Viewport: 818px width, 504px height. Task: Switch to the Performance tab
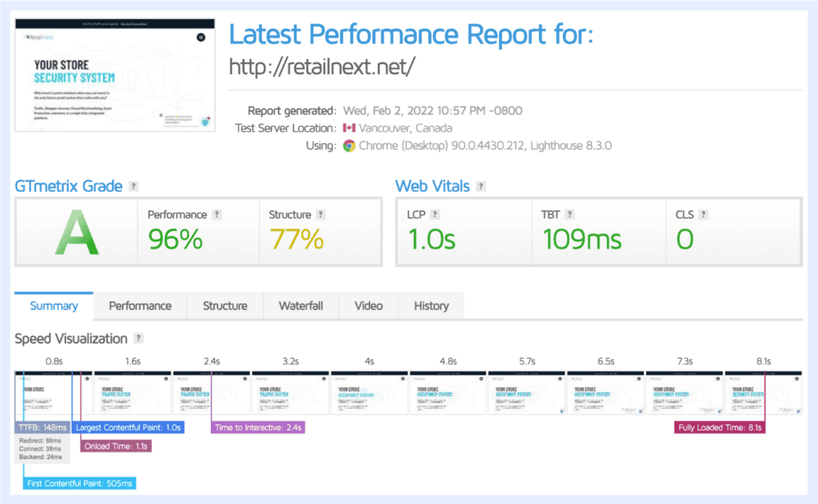tap(140, 306)
